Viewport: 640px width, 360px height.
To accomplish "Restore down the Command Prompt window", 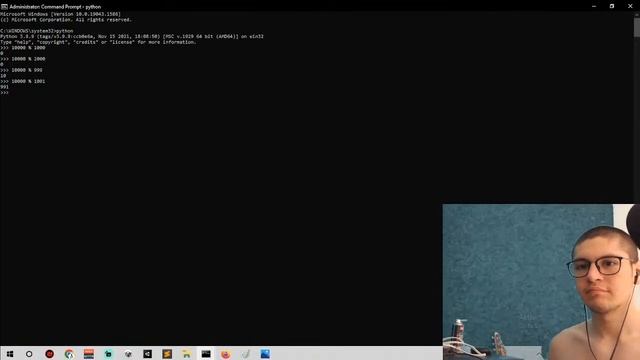I will click(612, 6).
